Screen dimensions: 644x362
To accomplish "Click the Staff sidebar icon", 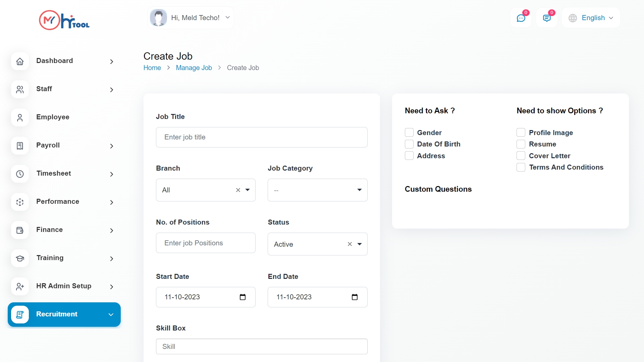I will 20,89.
